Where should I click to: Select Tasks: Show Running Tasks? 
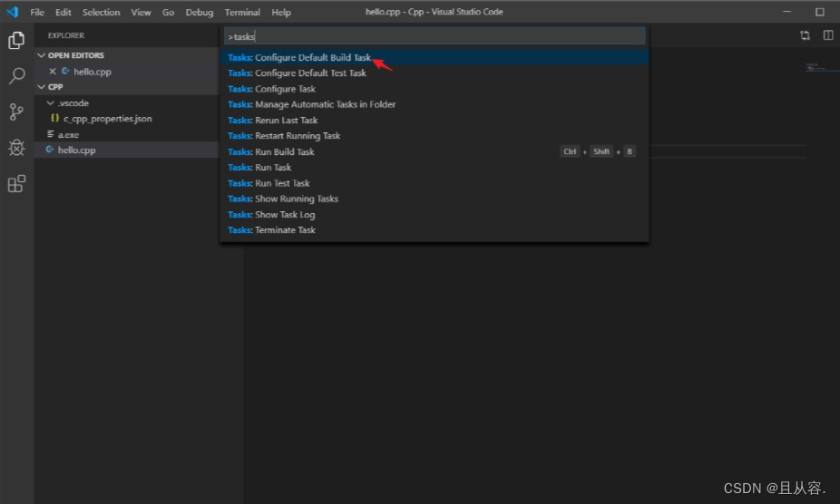coord(435,199)
